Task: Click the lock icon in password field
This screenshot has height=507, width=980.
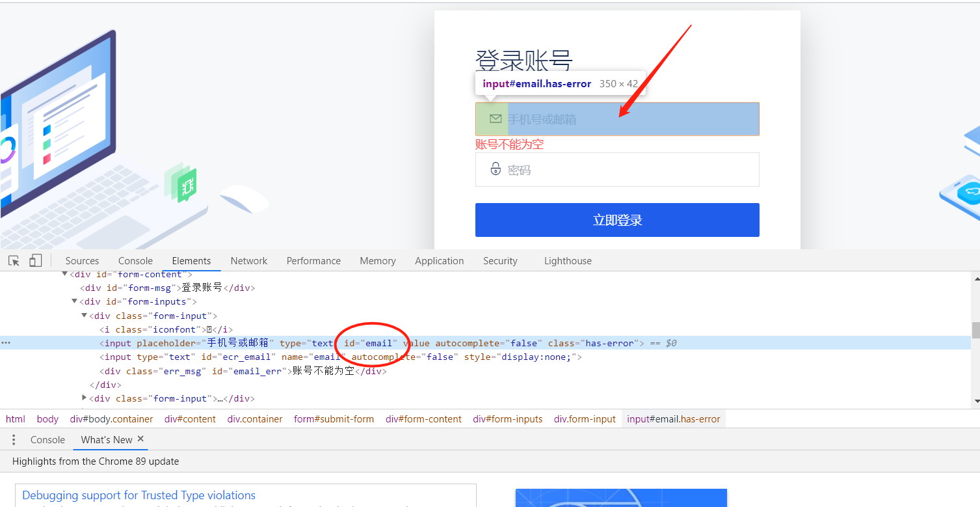Action: pos(496,169)
